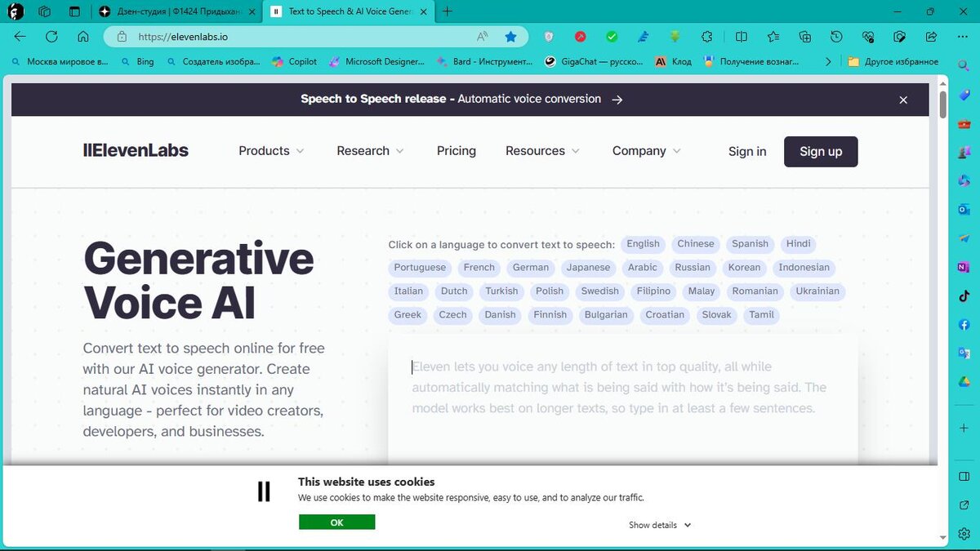Choose the Russian language chip

click(x=693, y=267)
